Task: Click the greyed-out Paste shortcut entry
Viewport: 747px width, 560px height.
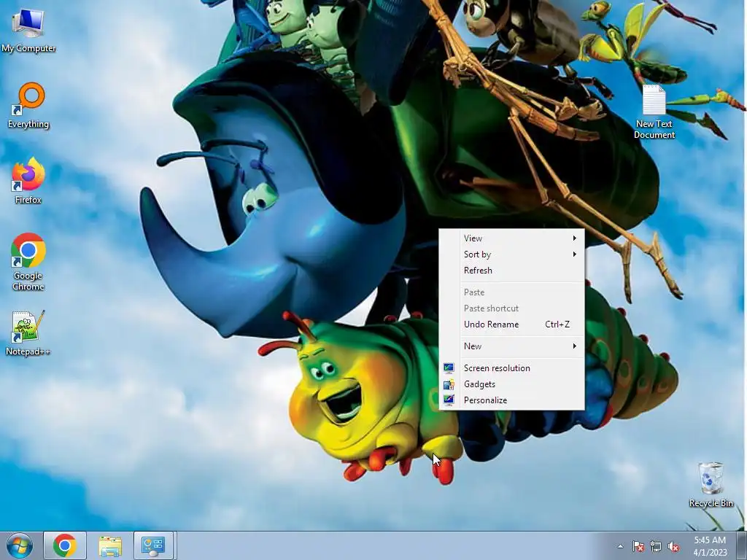Action: [x=511, y=308]
